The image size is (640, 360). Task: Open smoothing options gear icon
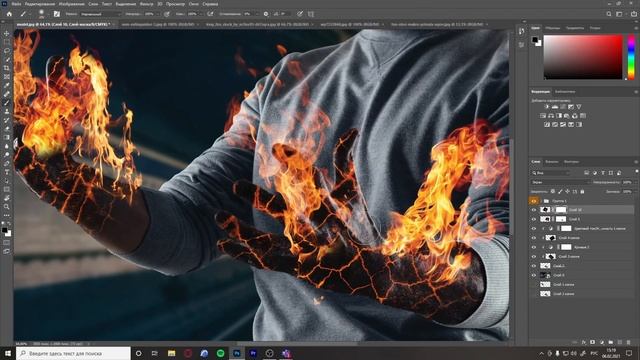(x=266, y=14)
